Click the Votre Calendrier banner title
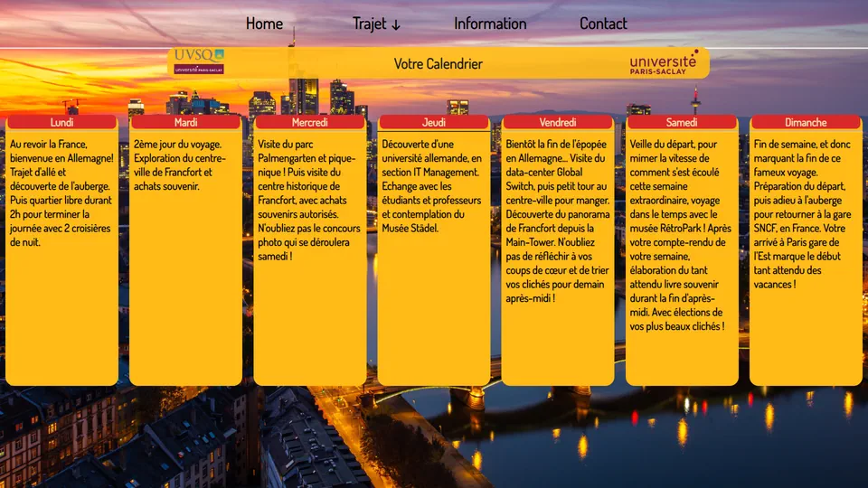The width and height of the screenshot is (868, 488). click(438, 63)
